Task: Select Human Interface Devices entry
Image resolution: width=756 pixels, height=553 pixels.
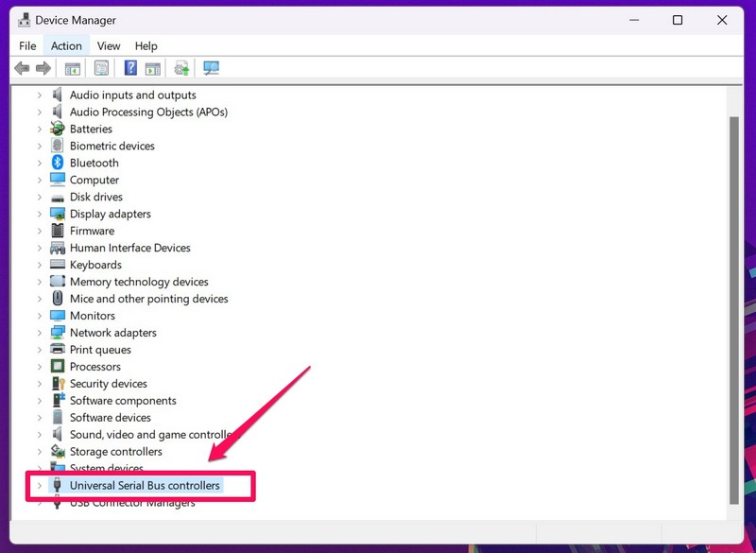Action: tap(129, 248)
